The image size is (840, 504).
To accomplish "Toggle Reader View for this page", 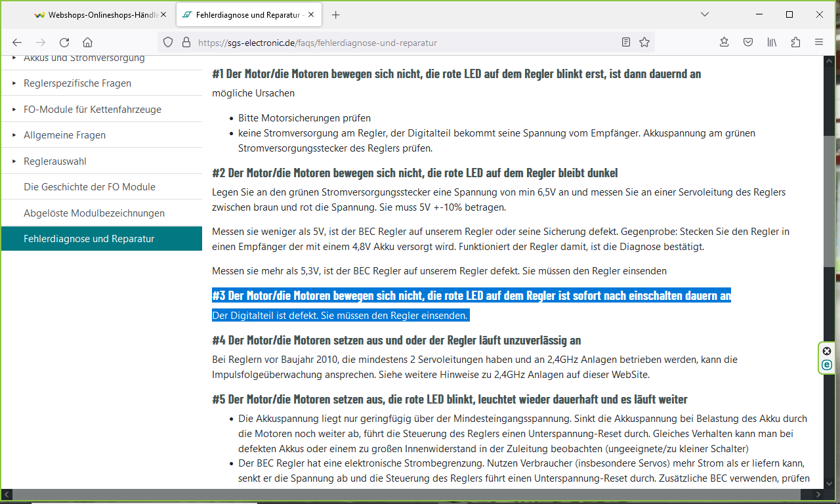I will click(626, 42).
